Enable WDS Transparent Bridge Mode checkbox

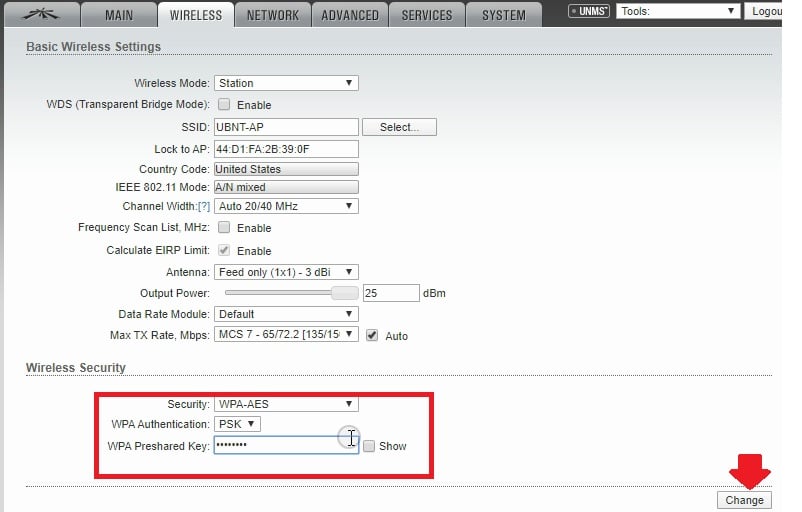224,105
